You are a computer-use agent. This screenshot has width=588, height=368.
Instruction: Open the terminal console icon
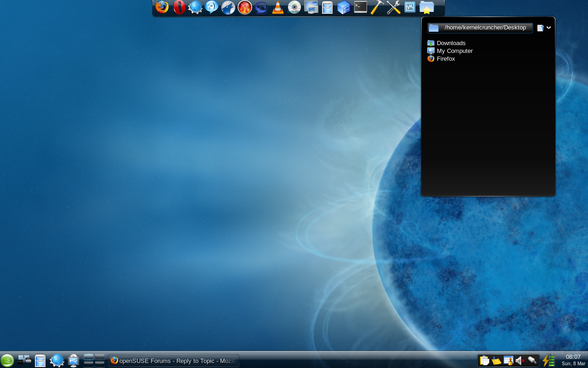pos(361,7)
